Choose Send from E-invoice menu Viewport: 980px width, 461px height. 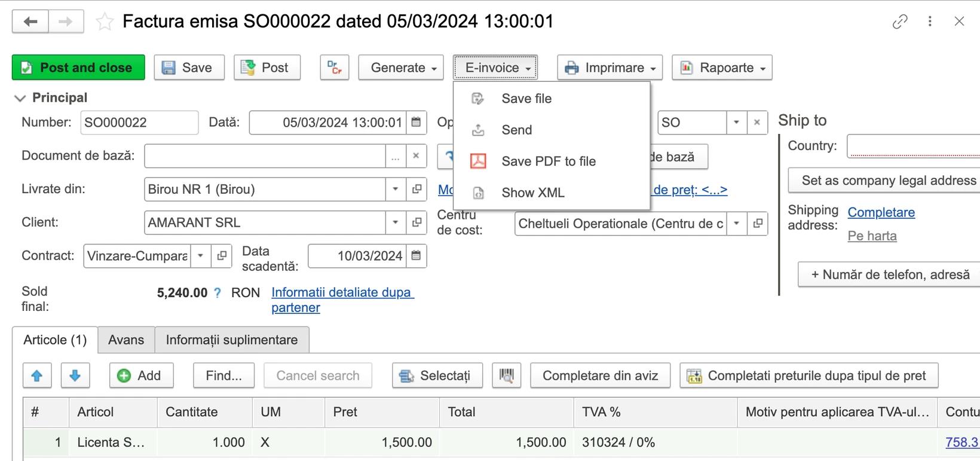(552, 130)
